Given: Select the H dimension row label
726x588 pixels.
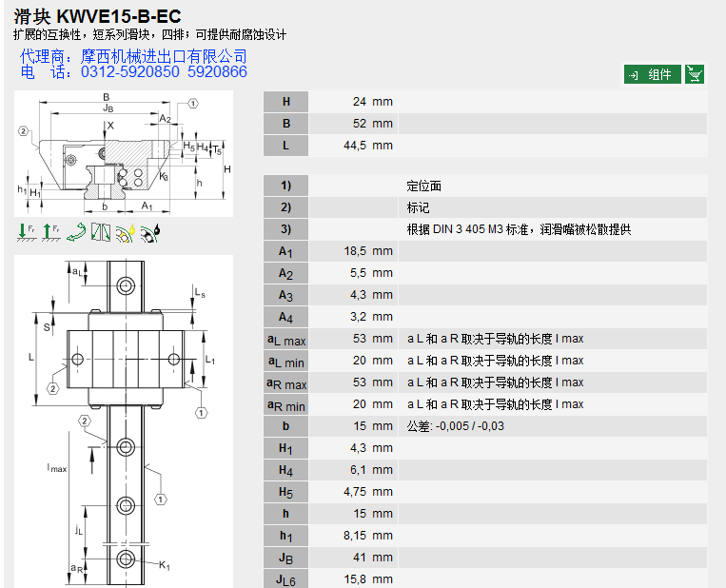Looking at the screenshot, I should tap(285, 102).
